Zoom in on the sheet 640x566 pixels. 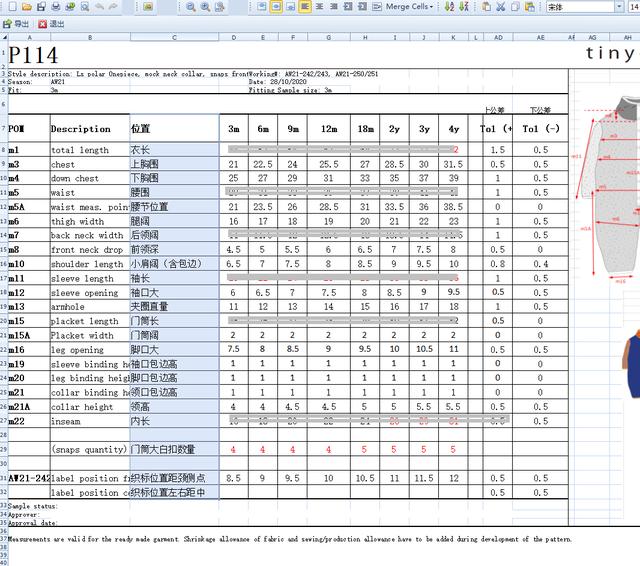pyautogui.click(x=205, y=7)
